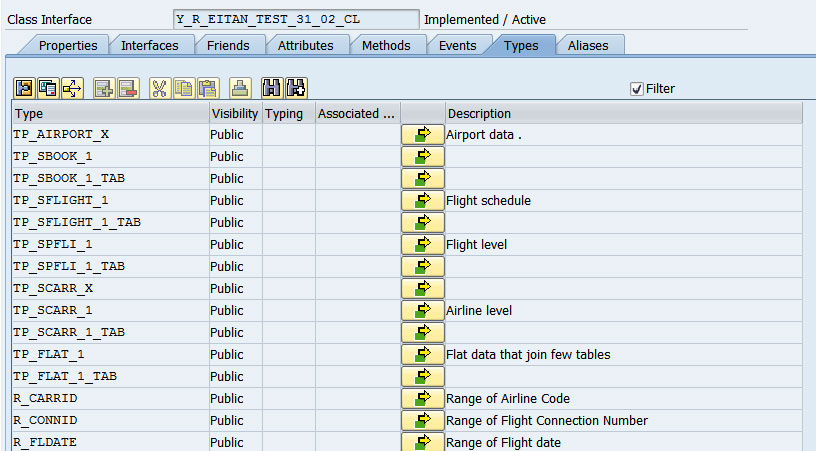Open direct type entry for TP_SBOOK_1

point(423,156)
